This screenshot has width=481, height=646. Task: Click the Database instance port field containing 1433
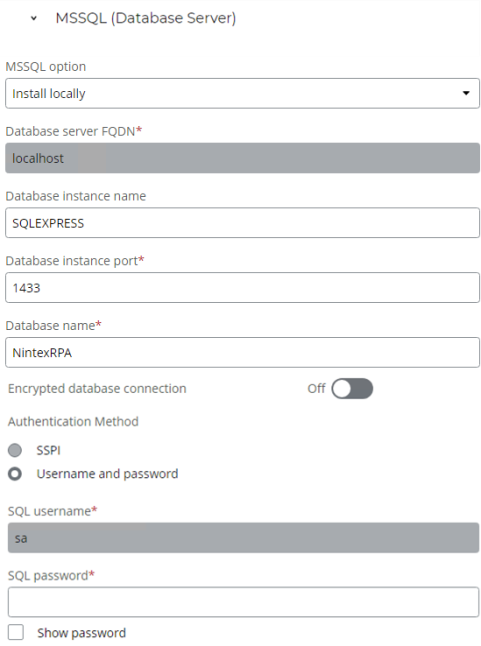point(242,288)
